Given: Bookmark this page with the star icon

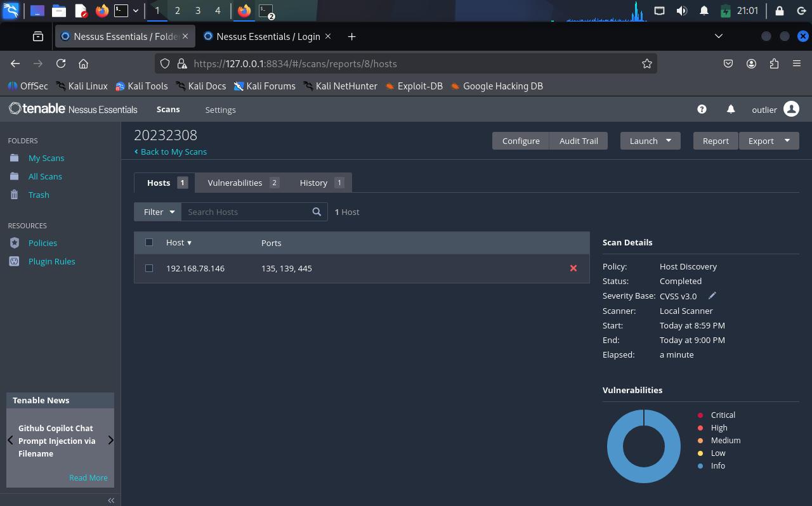Looking at the screenshot, I should pos(647,63).
